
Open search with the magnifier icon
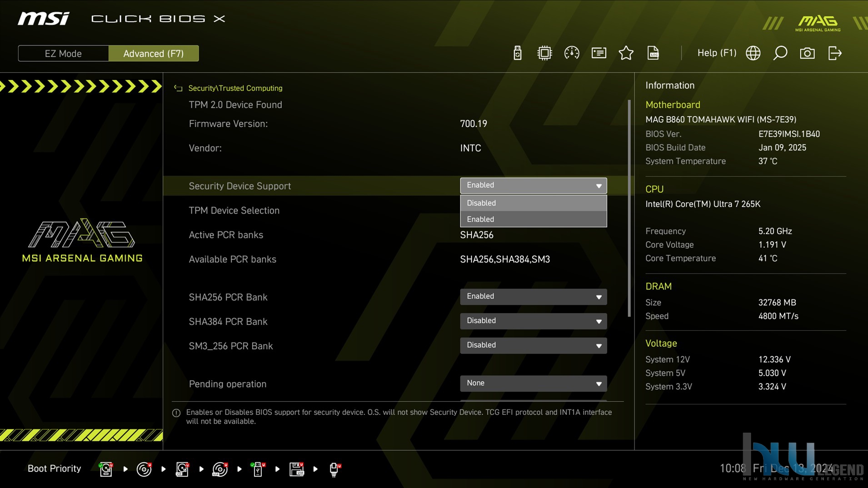tap(780, 53)
